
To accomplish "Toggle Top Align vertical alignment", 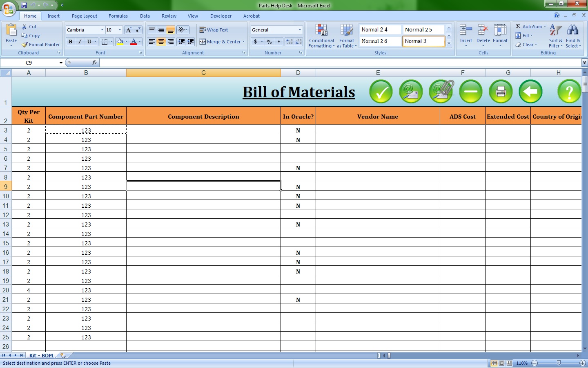I will (151, 30).
